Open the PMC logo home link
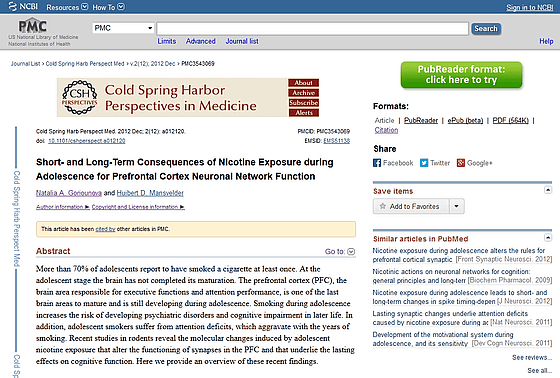Image resolution: width=560 pixels, height=378 pixels. tap(32, 26)
